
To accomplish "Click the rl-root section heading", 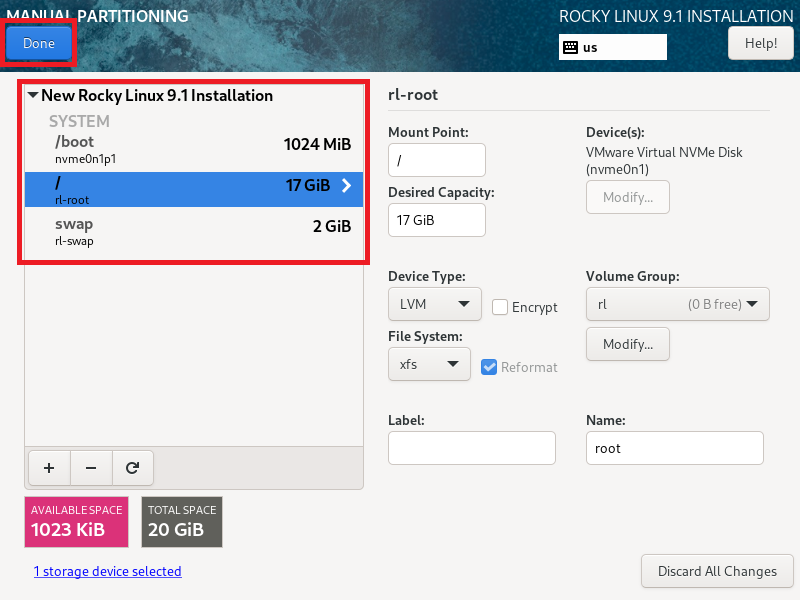I will click(413, 95).
